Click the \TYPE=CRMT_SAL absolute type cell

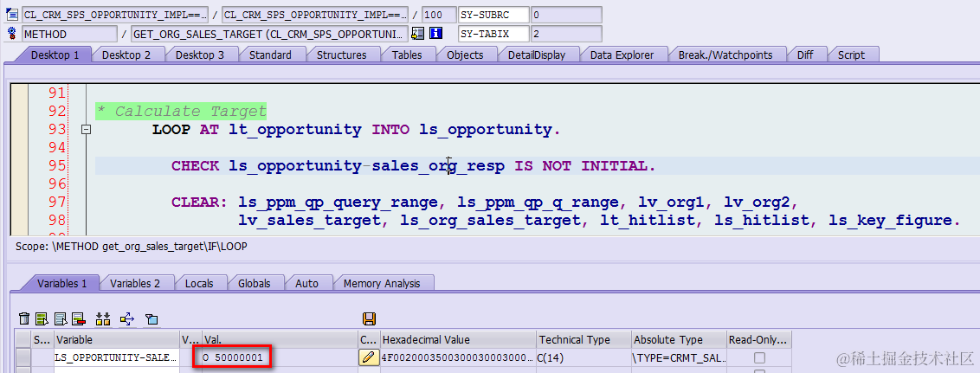click(x=679, y=358)
